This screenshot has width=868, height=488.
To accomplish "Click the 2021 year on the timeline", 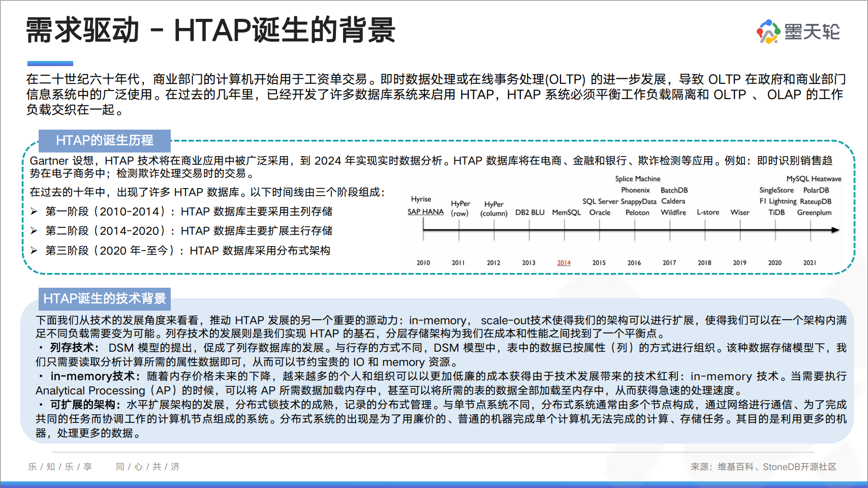I will [x=810, y=263].
